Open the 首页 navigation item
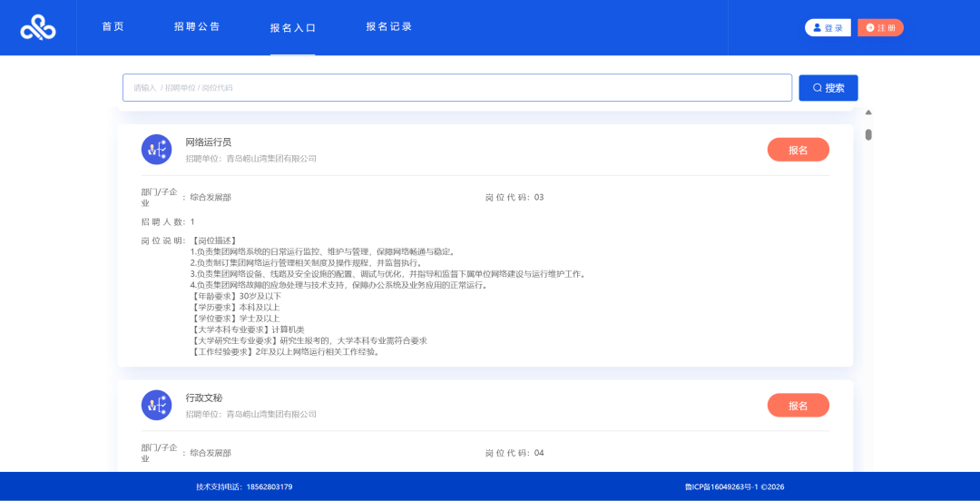Screen dimensions: 980x501 [x=113, y=27]
